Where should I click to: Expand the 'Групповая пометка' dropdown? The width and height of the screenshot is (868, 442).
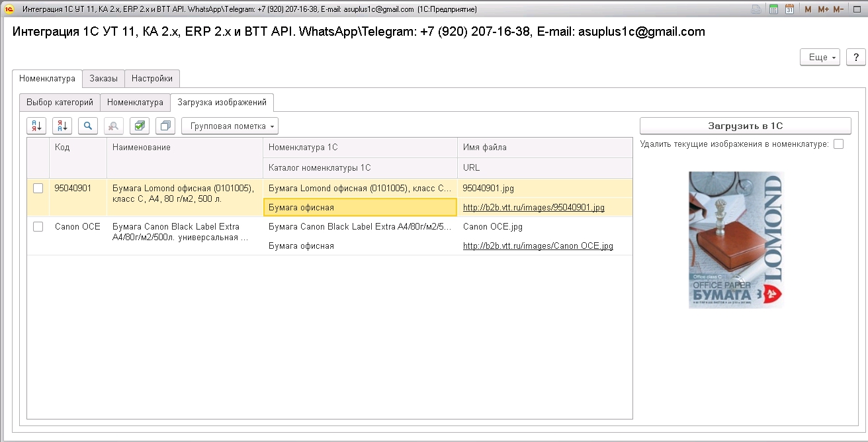pos(230,126)
